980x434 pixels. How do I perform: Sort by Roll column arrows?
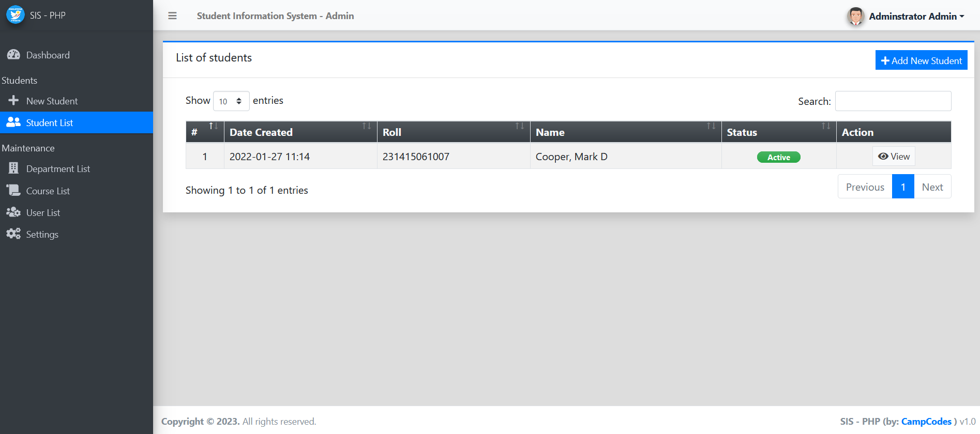coord(520,126)
